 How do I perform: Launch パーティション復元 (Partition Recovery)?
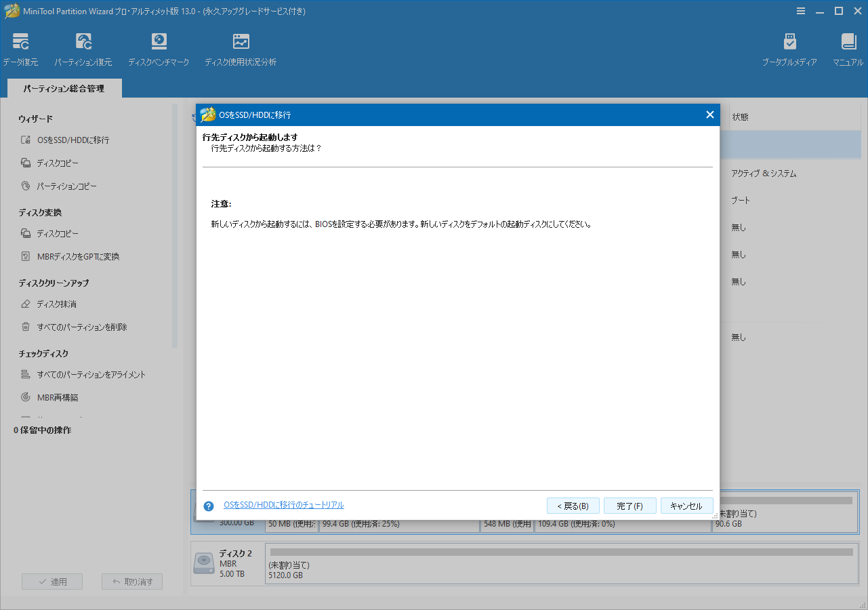83,47
